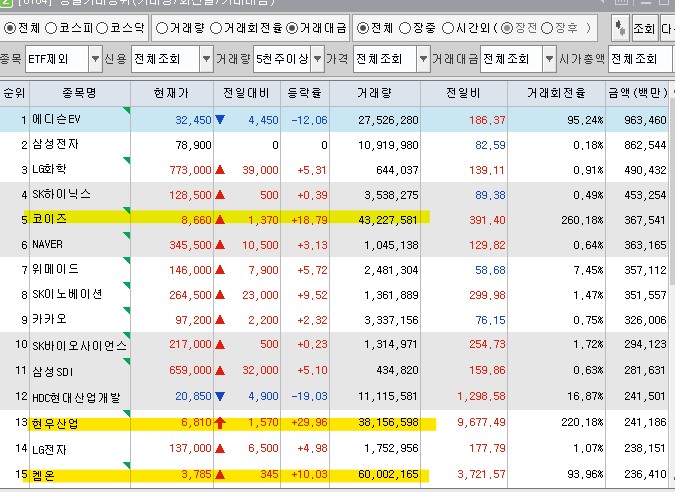Select the SK이노베이션 stock name

68,294
